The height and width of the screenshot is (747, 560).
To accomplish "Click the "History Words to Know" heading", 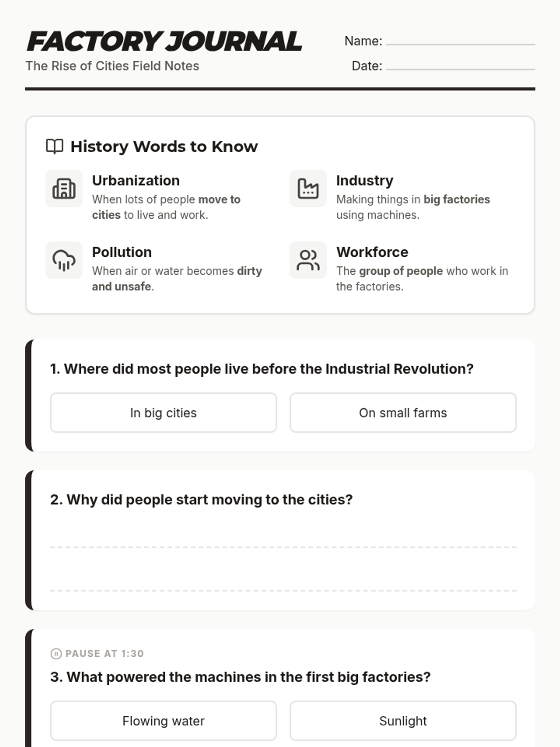I will (x=164, y=146).
